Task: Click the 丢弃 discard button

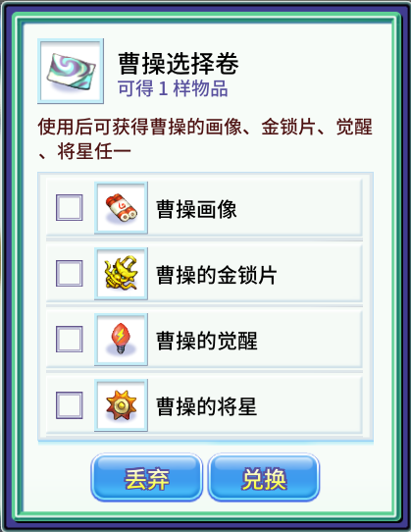Action: (147, 478)
